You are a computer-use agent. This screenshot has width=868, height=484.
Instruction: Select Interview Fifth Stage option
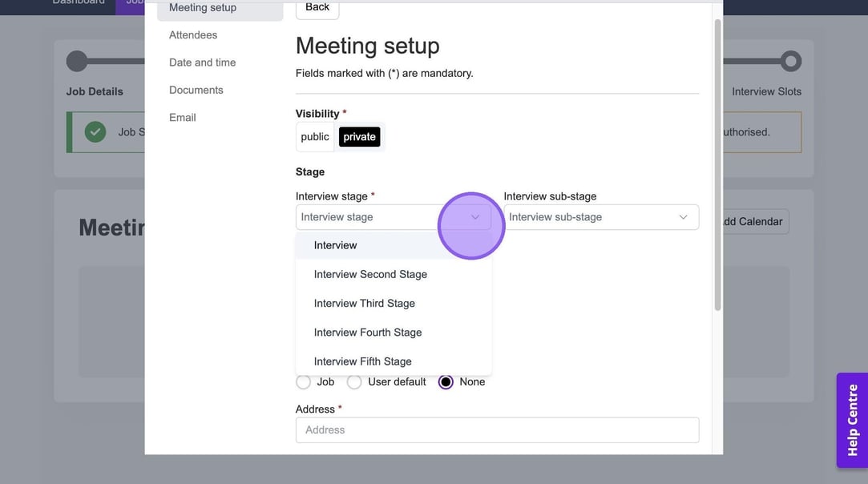point(363,361)
